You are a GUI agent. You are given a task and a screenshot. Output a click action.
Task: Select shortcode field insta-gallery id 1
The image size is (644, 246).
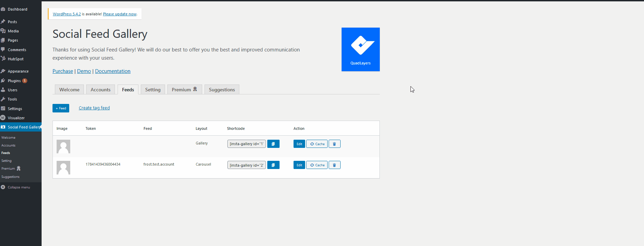point(246,144)
